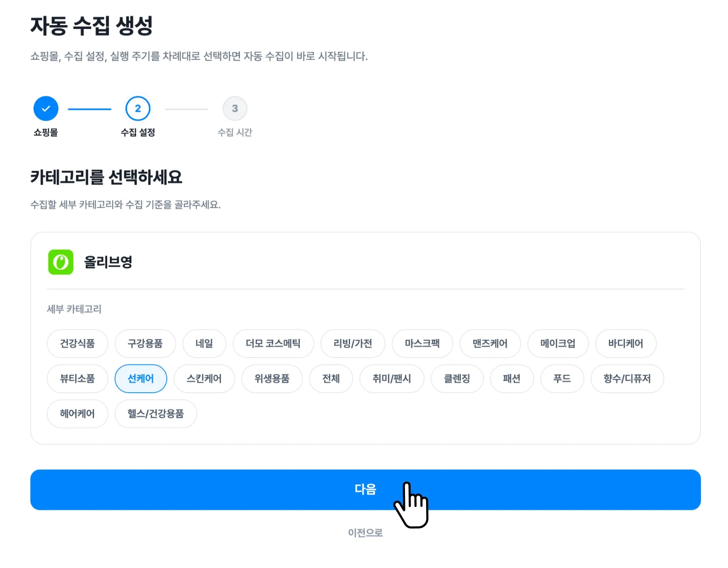This screenshot has height=568, width=728.
Task: Choose the 향수/디퓨저 category chip
Action: [x=627, y=378]
